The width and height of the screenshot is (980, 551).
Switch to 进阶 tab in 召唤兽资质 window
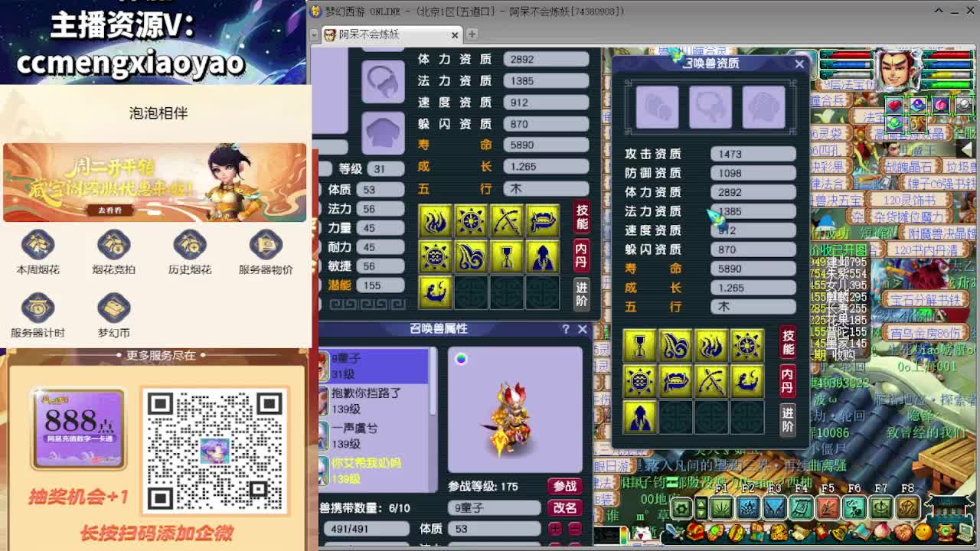pyautogui.click(x=788, y=419)
